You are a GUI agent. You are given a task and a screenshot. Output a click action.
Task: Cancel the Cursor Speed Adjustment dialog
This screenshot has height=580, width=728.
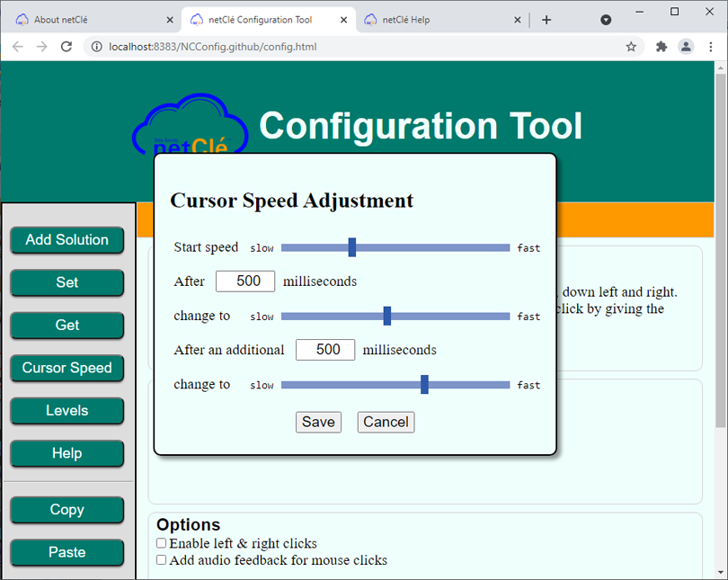tap(386, 422)
